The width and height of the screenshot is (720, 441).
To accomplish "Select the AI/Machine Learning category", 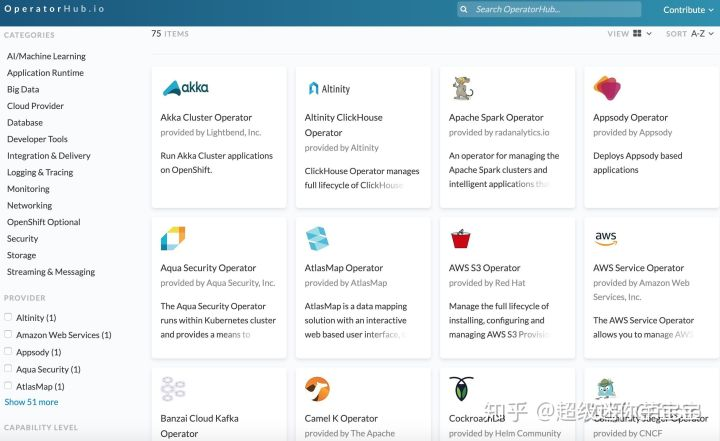I will [46, 56].
